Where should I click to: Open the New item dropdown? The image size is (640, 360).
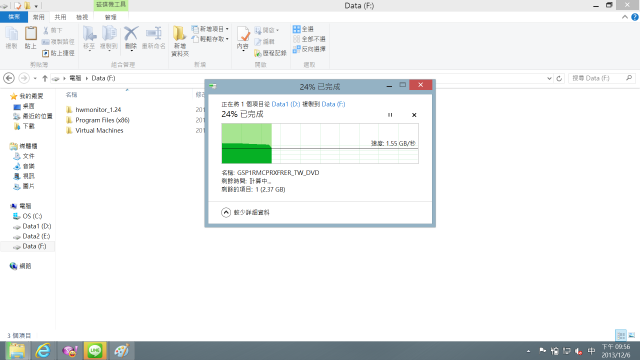click(x=210, y=29)
